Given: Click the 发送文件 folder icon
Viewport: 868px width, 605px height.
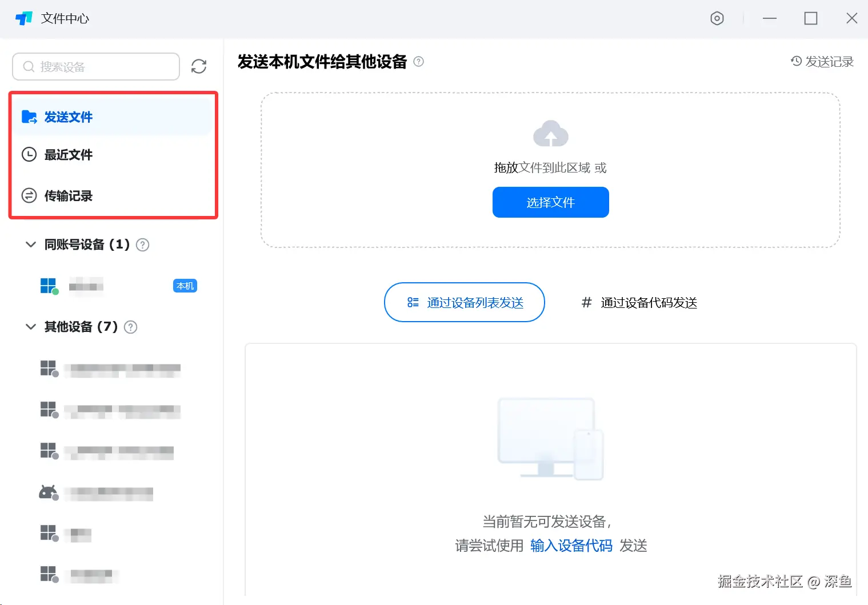Looking at the screenshot, I should 29,117.
